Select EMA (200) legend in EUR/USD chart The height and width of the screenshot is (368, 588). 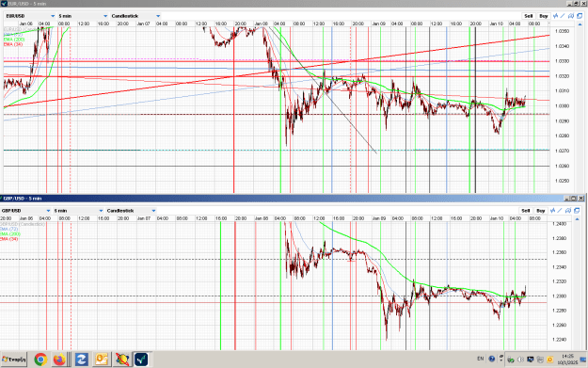14,40
